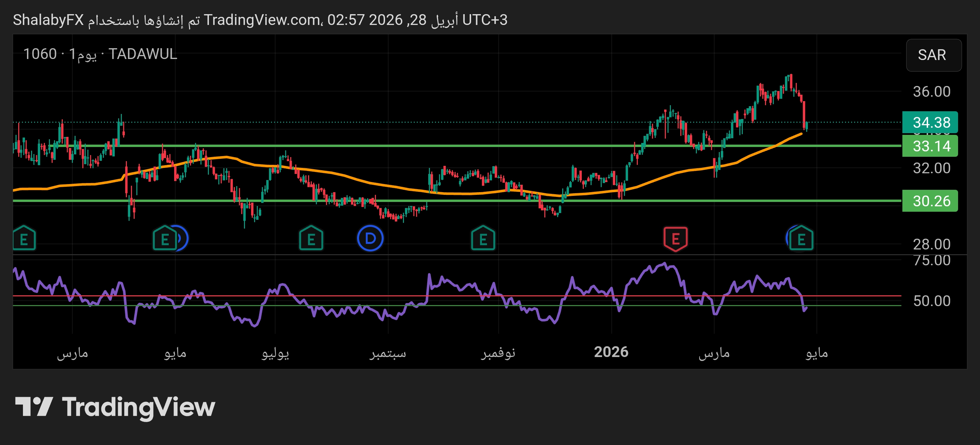Click the TradingView logo at bottom left
The height and width of the screenshot is (445, 980).
tap(115, 407)
